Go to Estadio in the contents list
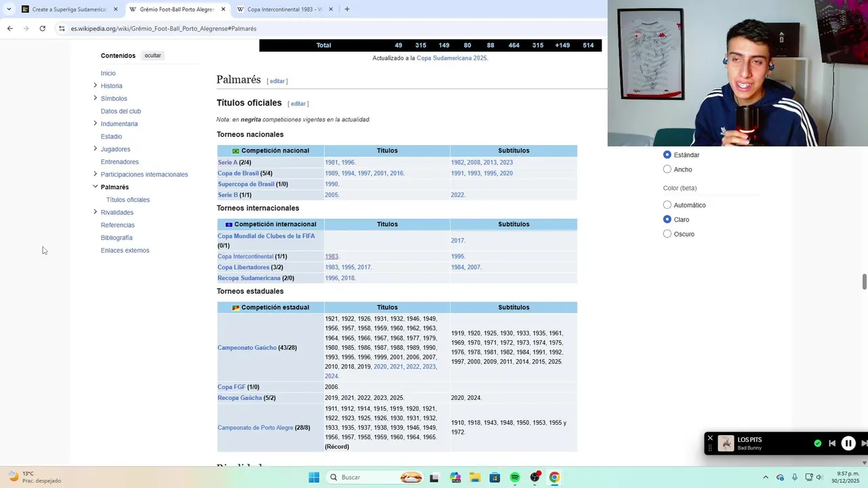 tap(111, 136)
